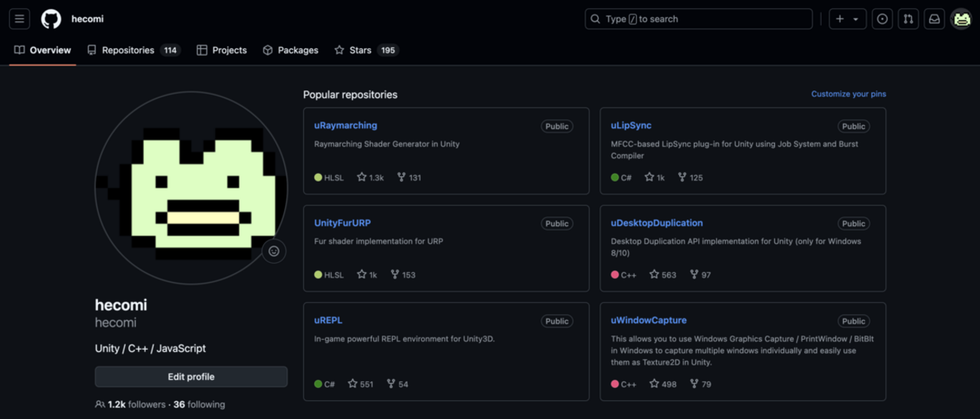Click the star count on uWindowCapture

pos(663,384)
